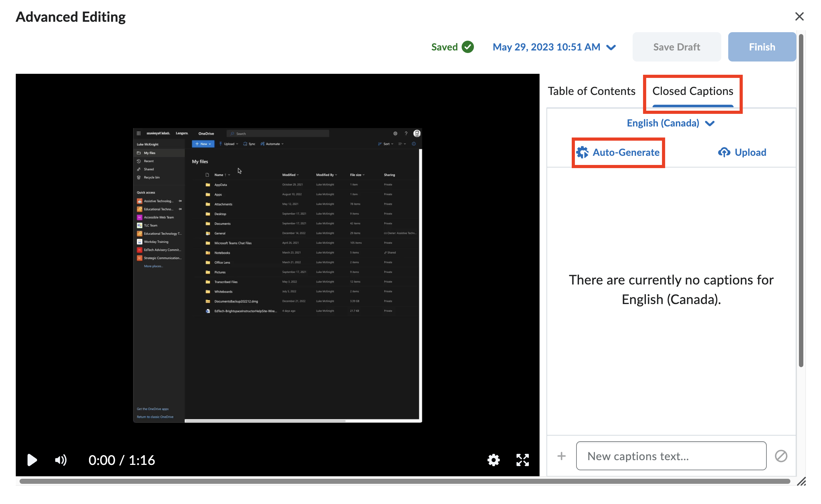Screen dimensions: 821x504
Task: Click the Auto-Generate captions gear icon
Action: tap(582, 152)
